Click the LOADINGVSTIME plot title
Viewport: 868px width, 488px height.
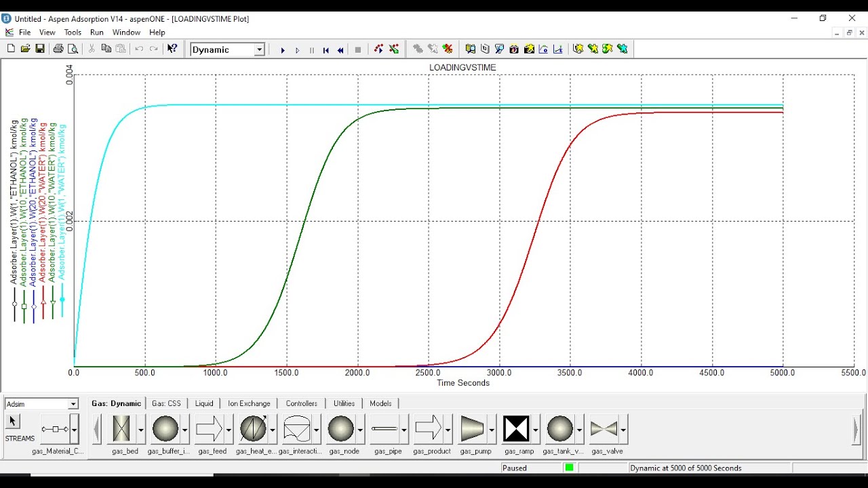pyautogui.click(x=462, y=68)
